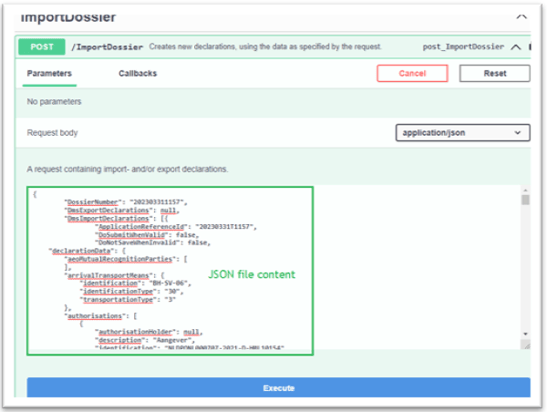Click the post_ImportDossier operation id text

click(x=463, y=47)
